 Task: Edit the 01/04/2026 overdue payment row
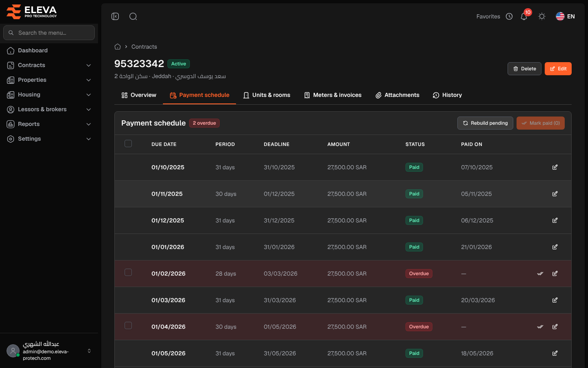coord(555,327)
